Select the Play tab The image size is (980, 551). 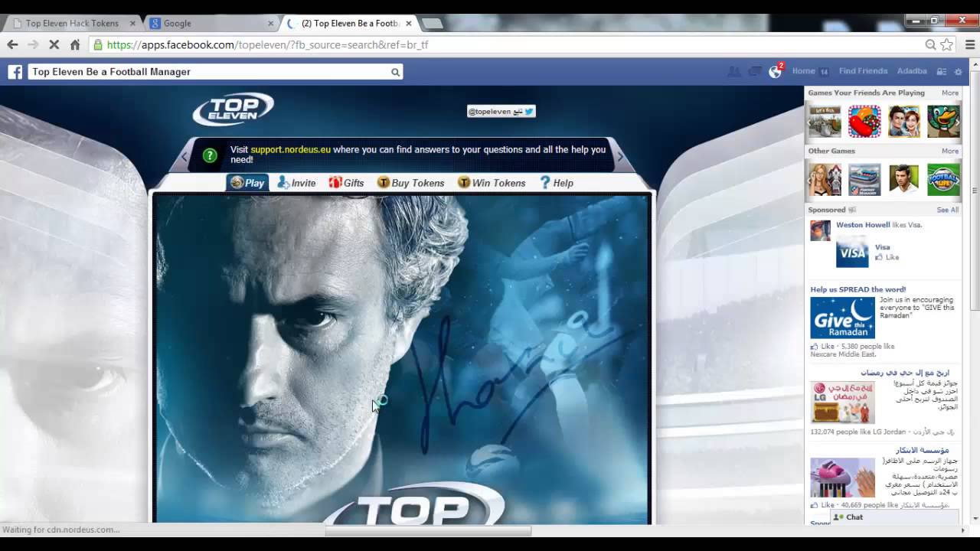click(247, 183)
